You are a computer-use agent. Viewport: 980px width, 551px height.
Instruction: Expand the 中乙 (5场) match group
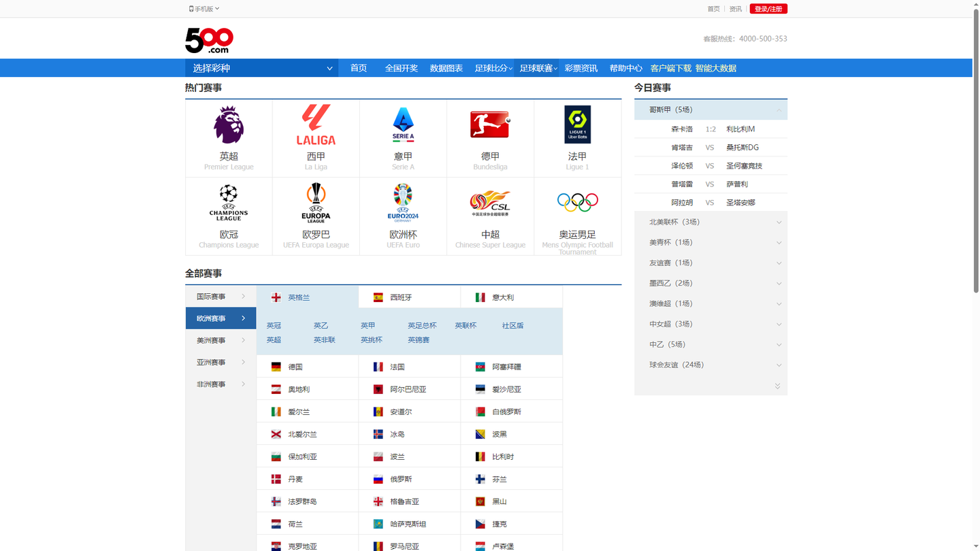[x=710, y=344]
